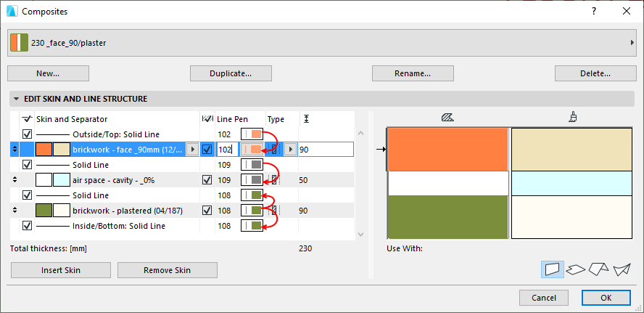Collapse Edit Skin and Line Structure panel
The width and height of the screenshot is (644, 313).
[15, 99]
